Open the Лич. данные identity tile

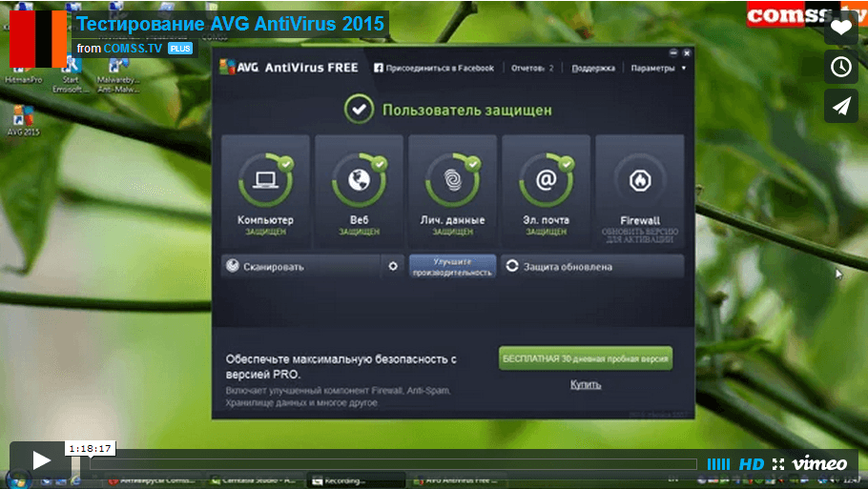[452, 192]
